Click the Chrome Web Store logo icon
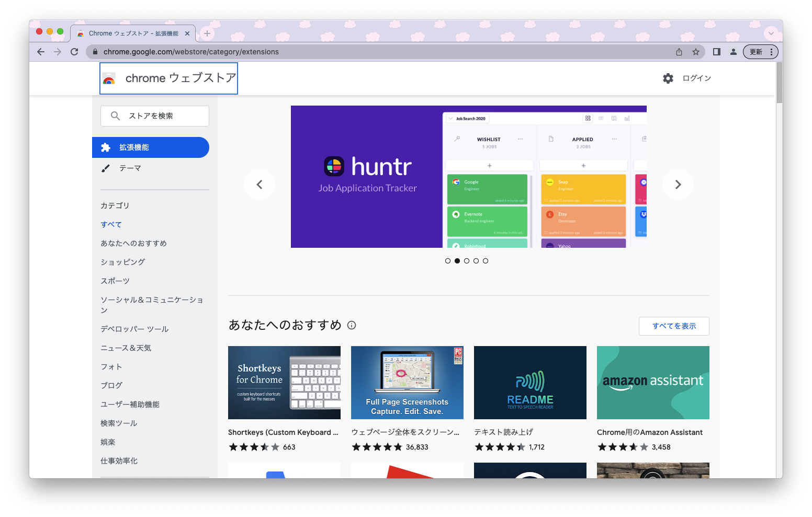The height and width of the screenshot is (517, 812). [109, 78]
